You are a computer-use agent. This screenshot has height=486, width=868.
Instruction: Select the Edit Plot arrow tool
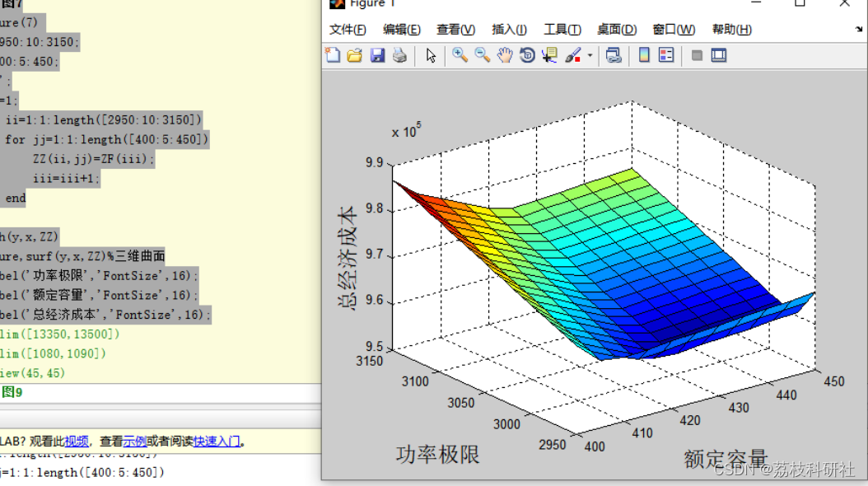click(x=431, y=55)
